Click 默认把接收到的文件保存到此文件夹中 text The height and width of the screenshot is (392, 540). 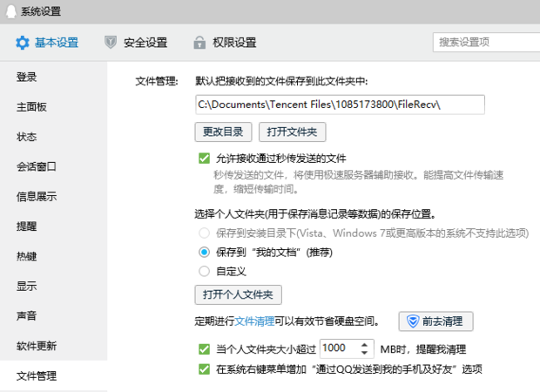tap(281, 81)
